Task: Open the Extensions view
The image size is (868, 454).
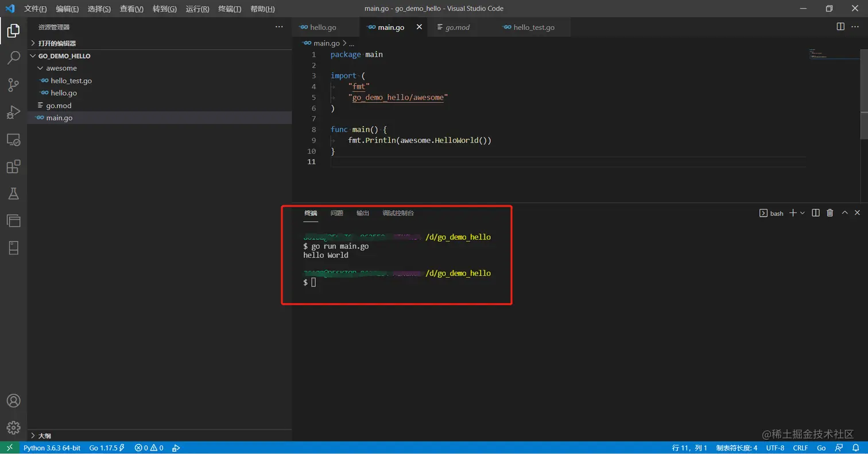Action: [13, 166]
